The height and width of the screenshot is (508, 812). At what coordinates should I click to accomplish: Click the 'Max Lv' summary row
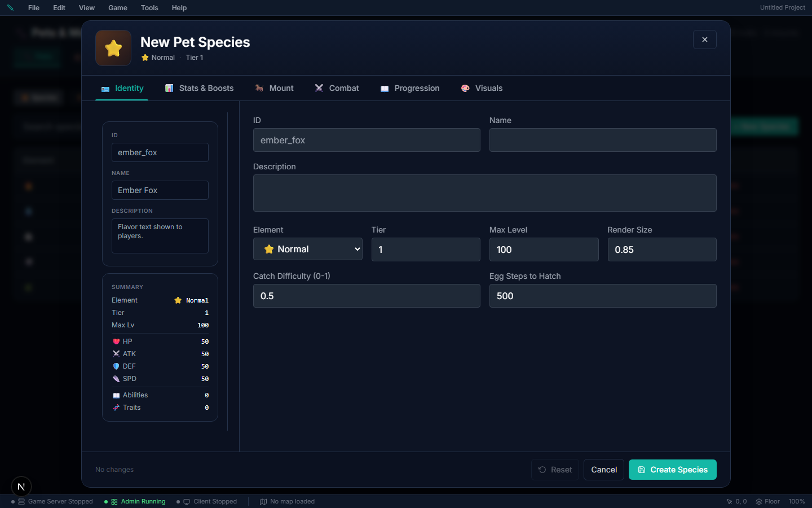pos(160,325)
